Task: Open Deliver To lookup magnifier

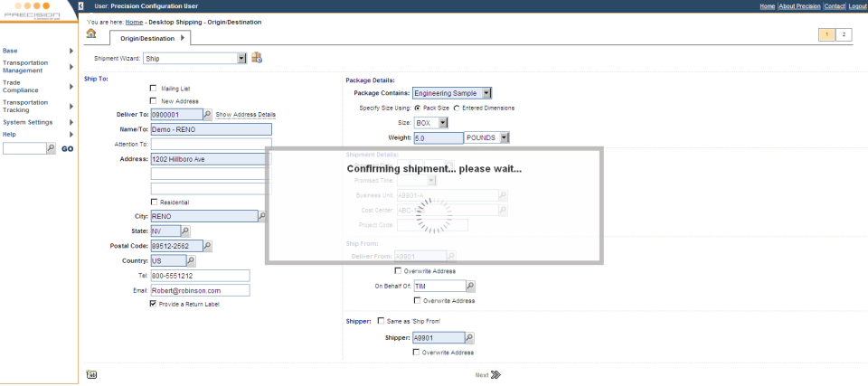Action: click(208, 115)
